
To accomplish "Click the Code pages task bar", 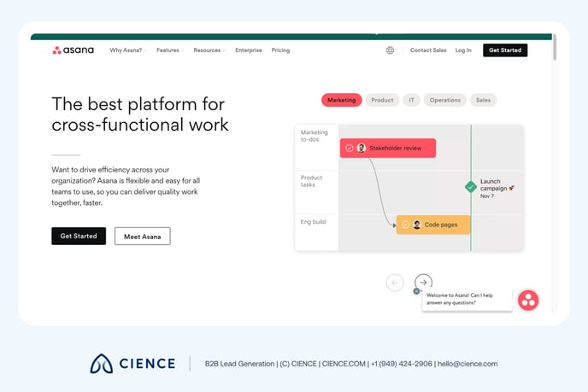I will pyautogui.click(x=433, y=225).
